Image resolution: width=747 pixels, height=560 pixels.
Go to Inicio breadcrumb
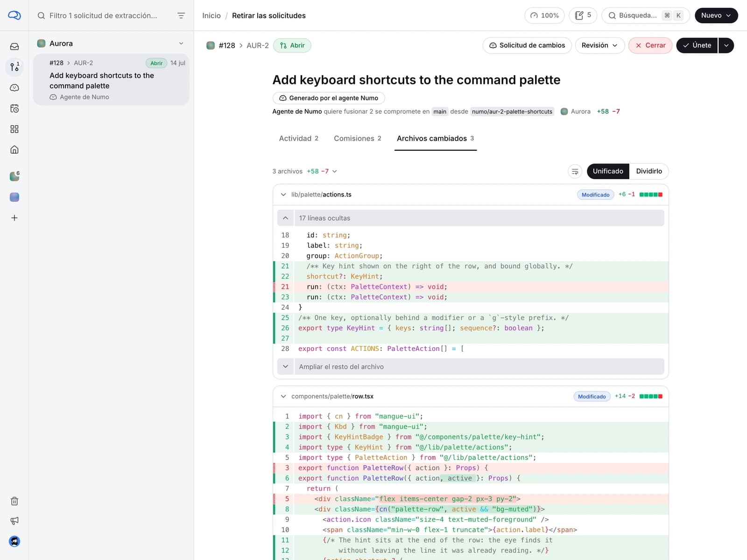211,15
